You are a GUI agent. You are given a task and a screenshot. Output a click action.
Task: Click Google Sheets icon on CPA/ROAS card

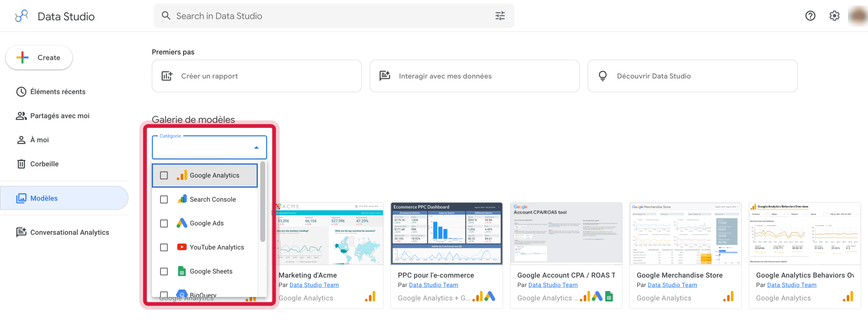(609, 297)
